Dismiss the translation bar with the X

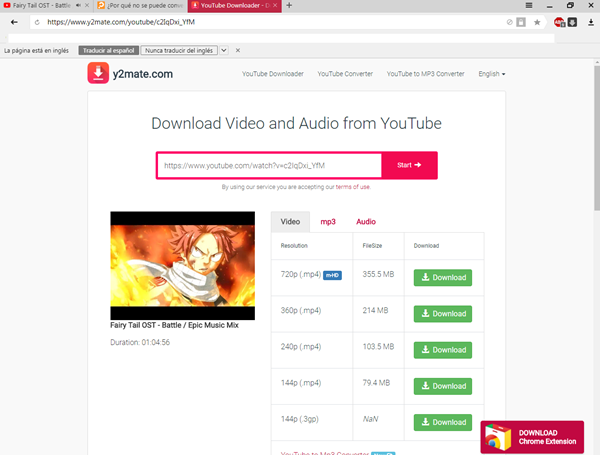[238, 51]
